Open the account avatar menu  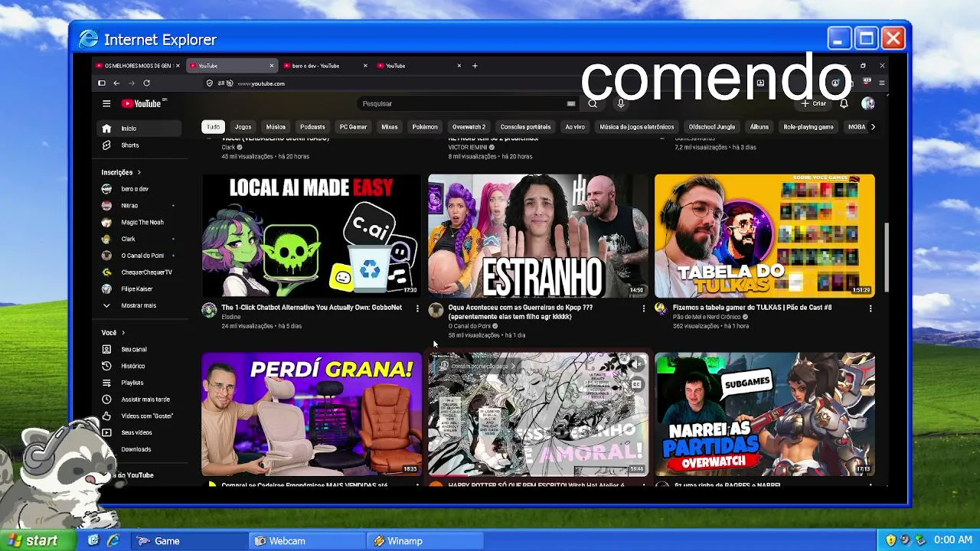click(x=867, y=103)
